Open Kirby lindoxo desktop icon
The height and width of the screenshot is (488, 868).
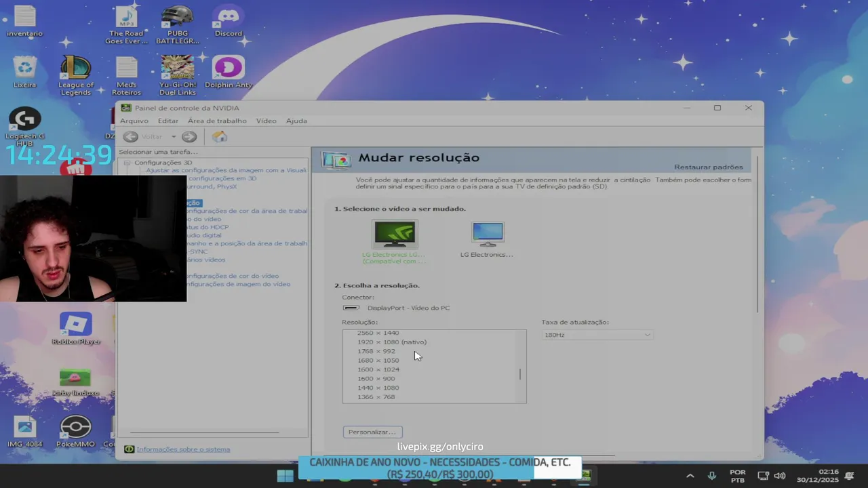click(x=75, y=382)
